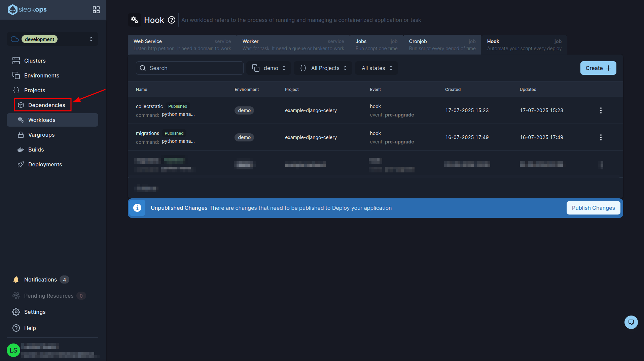Click the Updated column header
Viewport: 644px width, 361px height.
(528, 90)
